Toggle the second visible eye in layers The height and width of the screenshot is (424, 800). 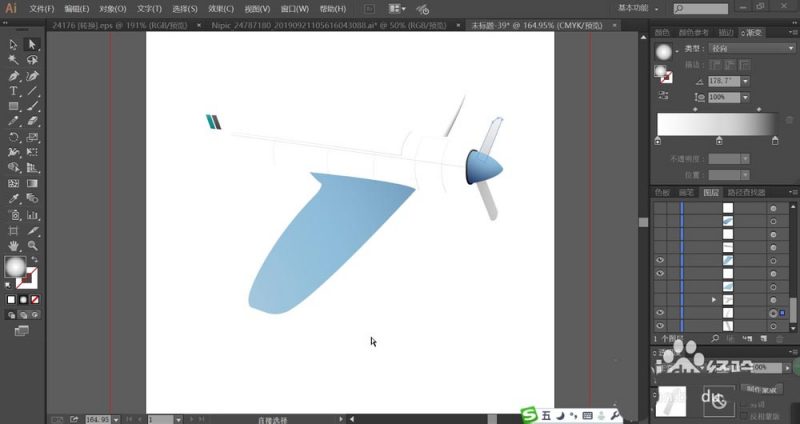click(660, 273)
